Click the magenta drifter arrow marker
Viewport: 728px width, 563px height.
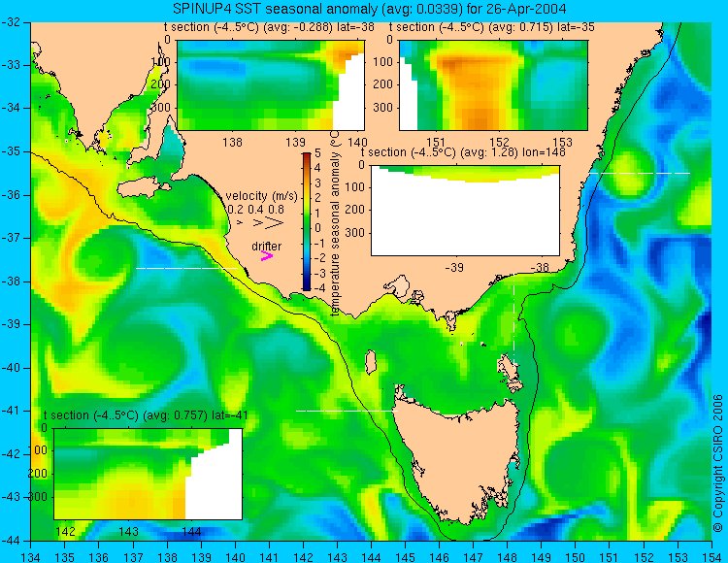[x=267, y=255]
